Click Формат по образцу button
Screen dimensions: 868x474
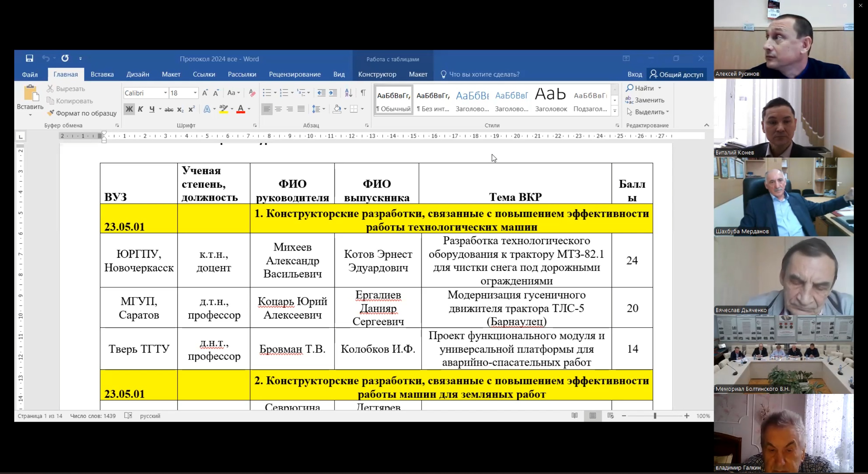pyautogui.click(x=82, y=113)
